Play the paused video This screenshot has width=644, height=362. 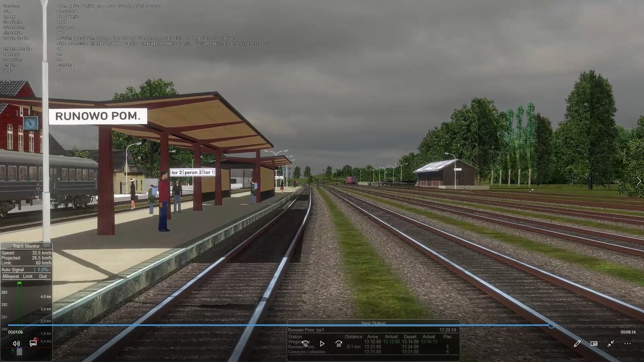point(322,344)
